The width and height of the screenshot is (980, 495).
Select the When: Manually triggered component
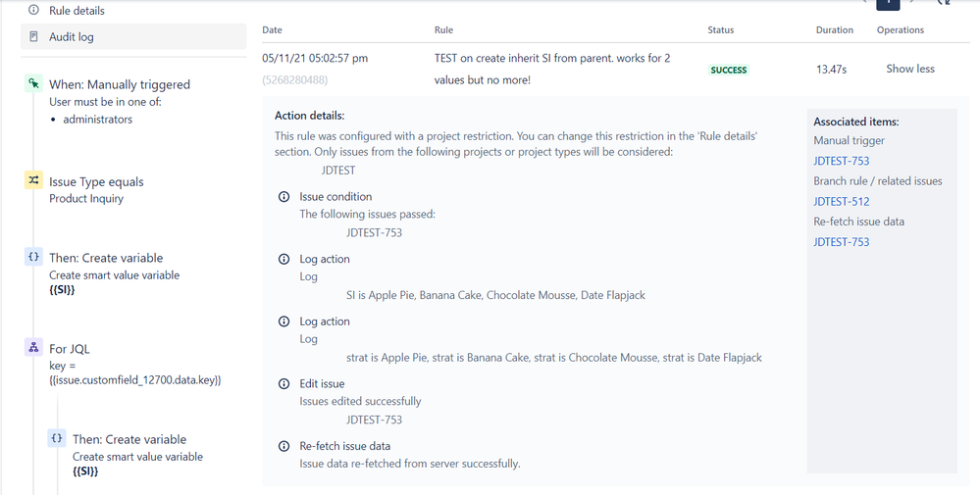coord(120,85)
